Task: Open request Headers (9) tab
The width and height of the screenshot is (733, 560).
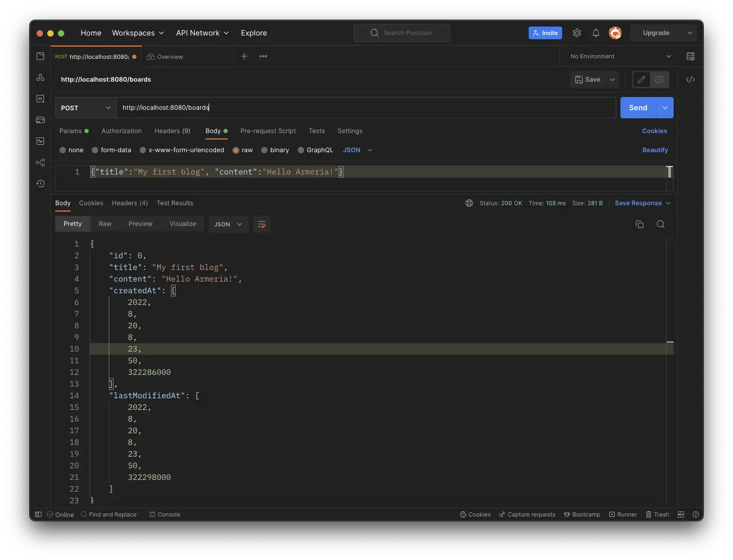Action: (173, 131)
